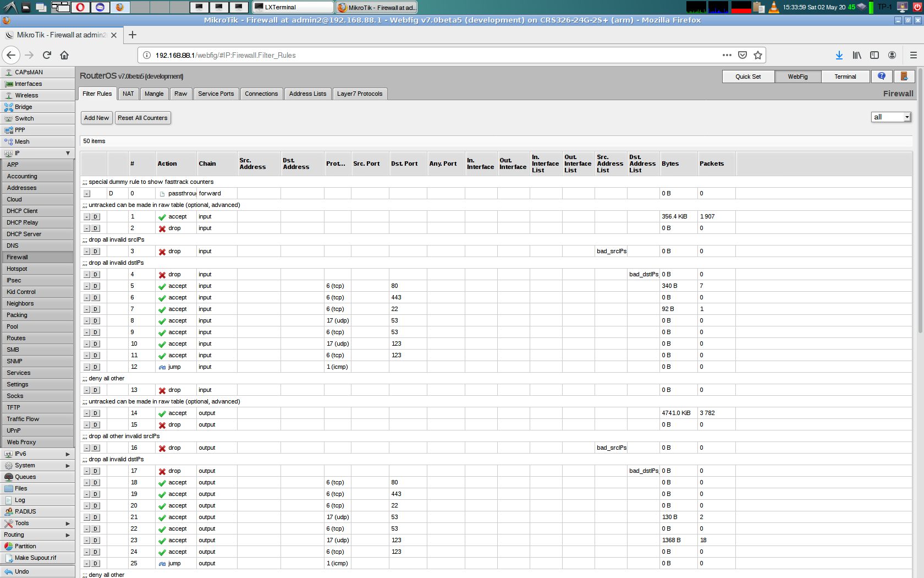
Task: Open the Connections tab
Action: click(261, 94)
